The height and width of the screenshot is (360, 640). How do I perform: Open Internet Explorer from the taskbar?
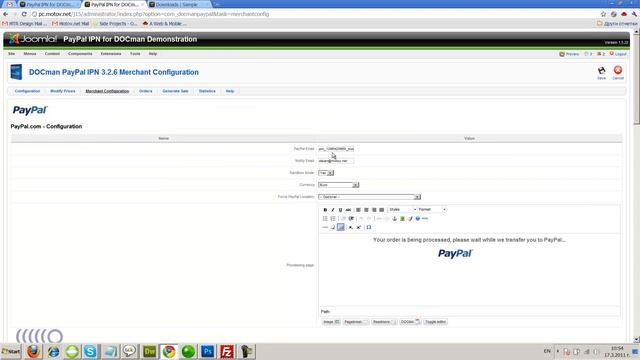tap(53, 351)
